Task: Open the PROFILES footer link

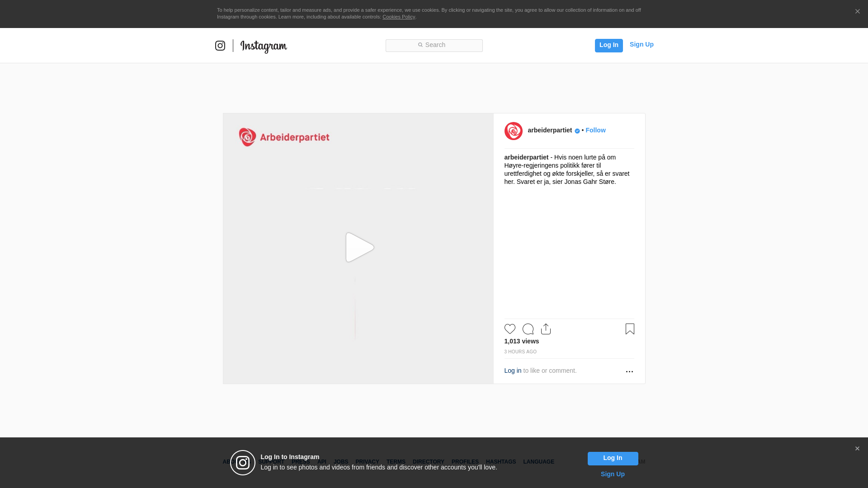Action: point(465,462)
